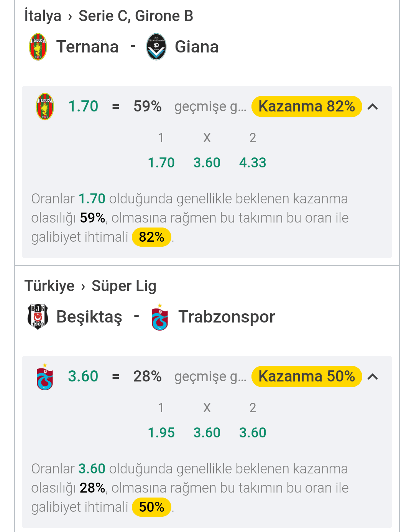Image resolution: width=414 pixels, height=532 pixels.
Task: Click the Giana club crest icon
Action: 156,47
